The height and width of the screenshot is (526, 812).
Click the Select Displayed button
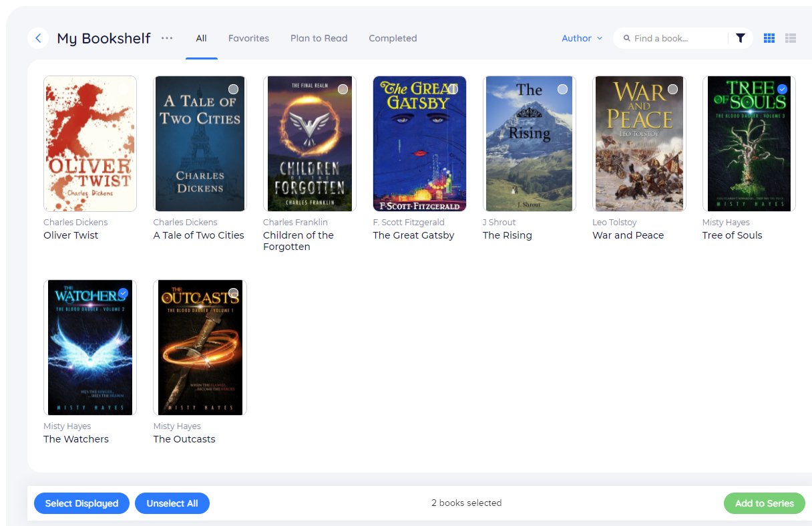click(81, 503)
